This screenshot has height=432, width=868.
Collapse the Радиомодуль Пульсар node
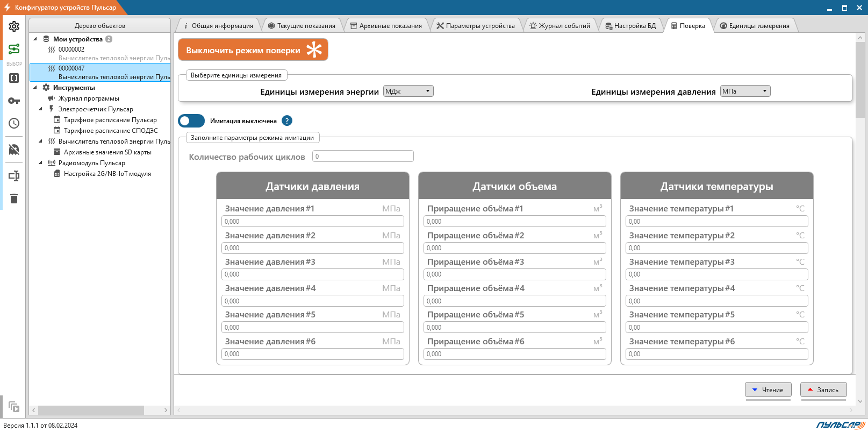click(40, 163)
